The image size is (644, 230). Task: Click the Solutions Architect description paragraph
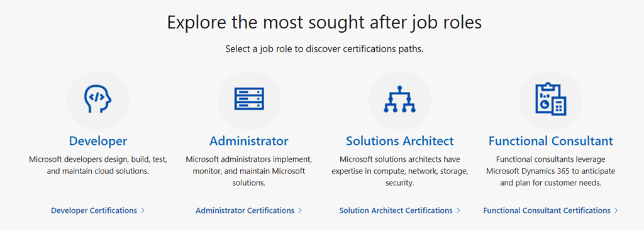399,171
